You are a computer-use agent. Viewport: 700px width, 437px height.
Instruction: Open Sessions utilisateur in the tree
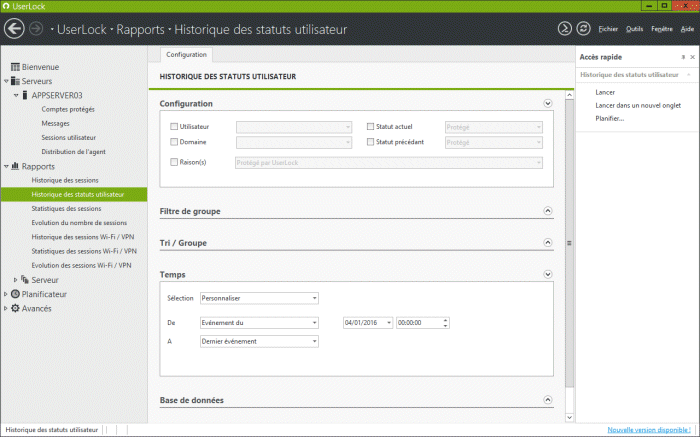[69, 137]
